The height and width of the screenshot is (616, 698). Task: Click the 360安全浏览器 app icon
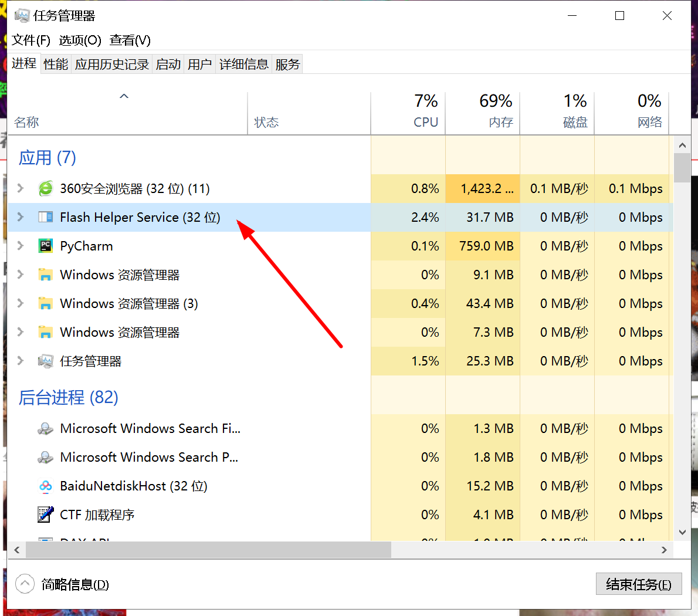pos(45,189)
